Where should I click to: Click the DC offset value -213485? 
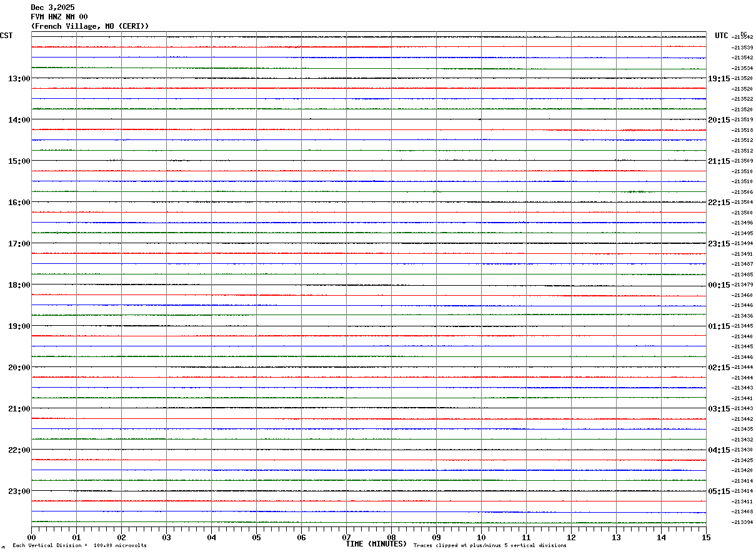point(742,274)
